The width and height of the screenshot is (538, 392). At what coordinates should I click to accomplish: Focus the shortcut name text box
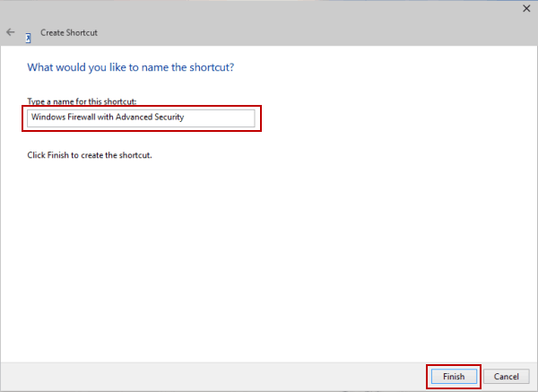tap(141, 118)
